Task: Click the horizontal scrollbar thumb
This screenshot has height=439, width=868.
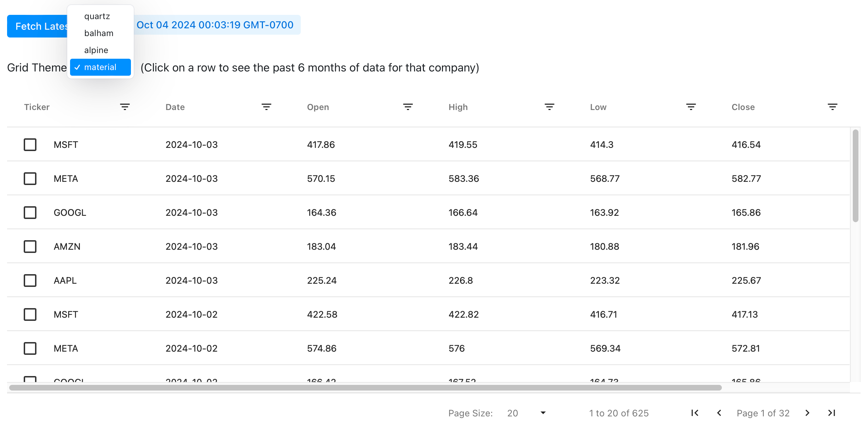Action: pos(365,388)
